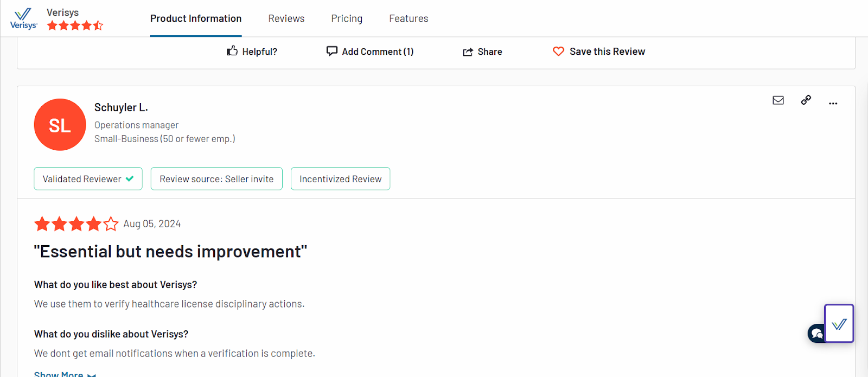Open the chat bubble widget
The height and width of the screenshot is (377, 868).
point(816,333)
